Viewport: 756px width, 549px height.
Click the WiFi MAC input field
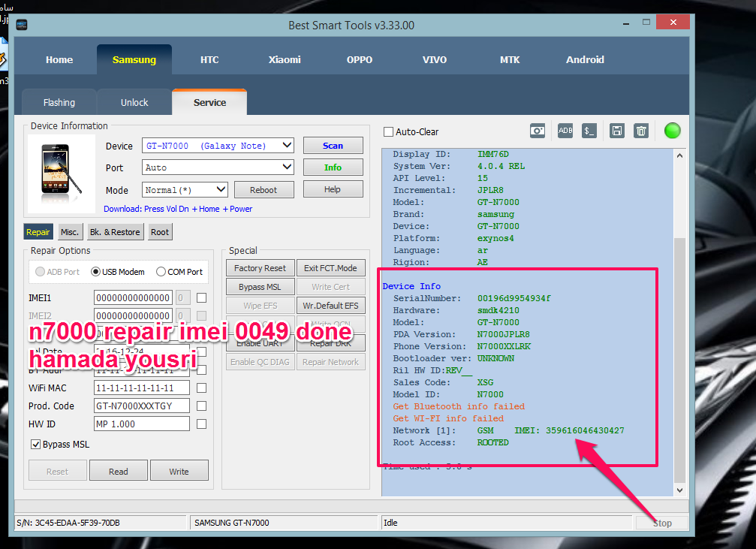(x=141, y=388)
